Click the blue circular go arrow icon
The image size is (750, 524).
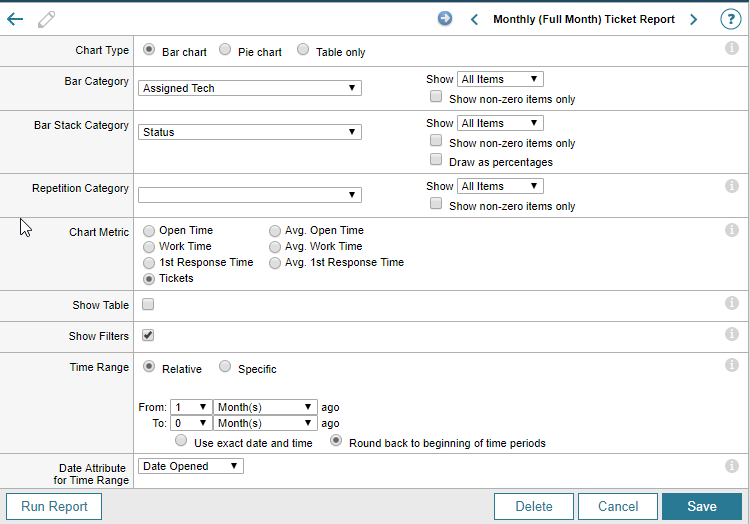point(445,19)
